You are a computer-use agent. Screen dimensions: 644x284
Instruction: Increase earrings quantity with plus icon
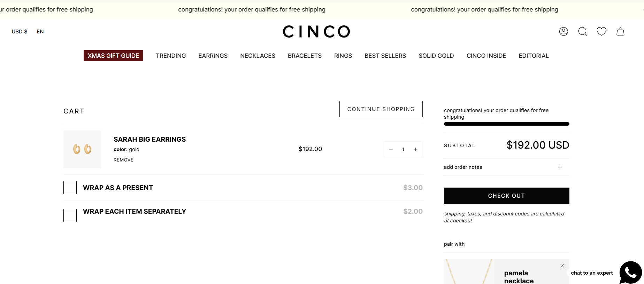click(415, 149)
